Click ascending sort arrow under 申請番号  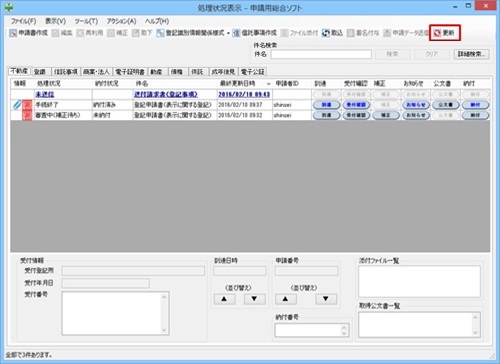point(286,299)
